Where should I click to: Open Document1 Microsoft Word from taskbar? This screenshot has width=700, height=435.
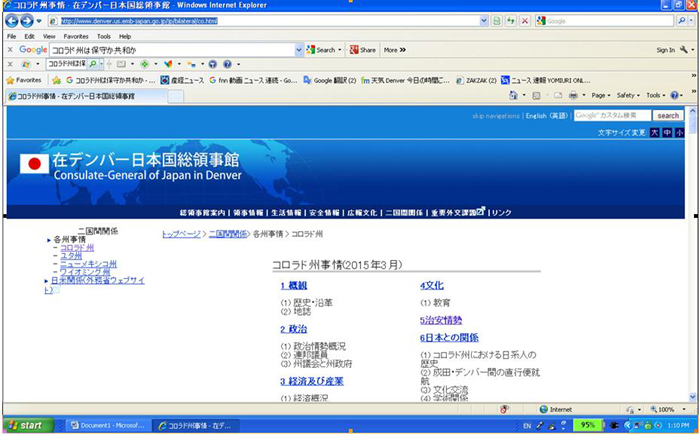(107, 425)
